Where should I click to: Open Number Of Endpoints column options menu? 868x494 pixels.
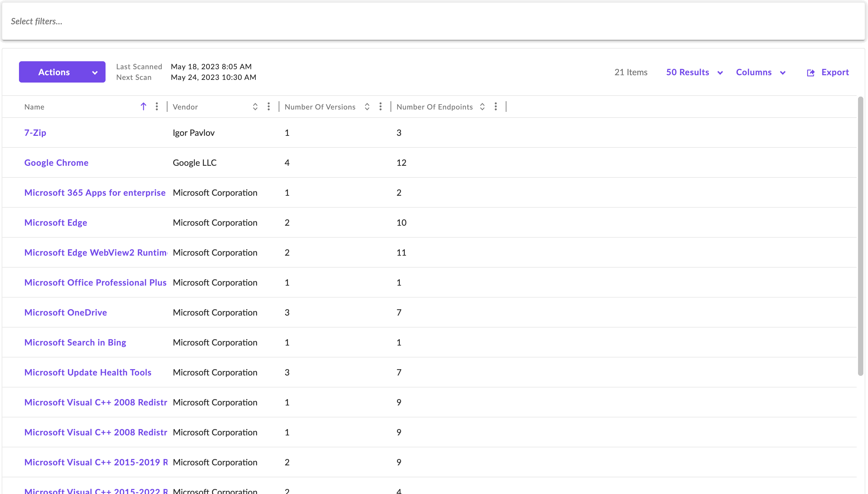495,107
